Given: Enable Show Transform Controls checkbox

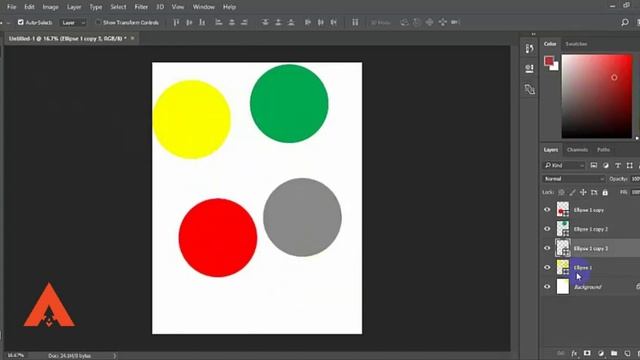Looking at the screenshot, I should tap(98, 22).
